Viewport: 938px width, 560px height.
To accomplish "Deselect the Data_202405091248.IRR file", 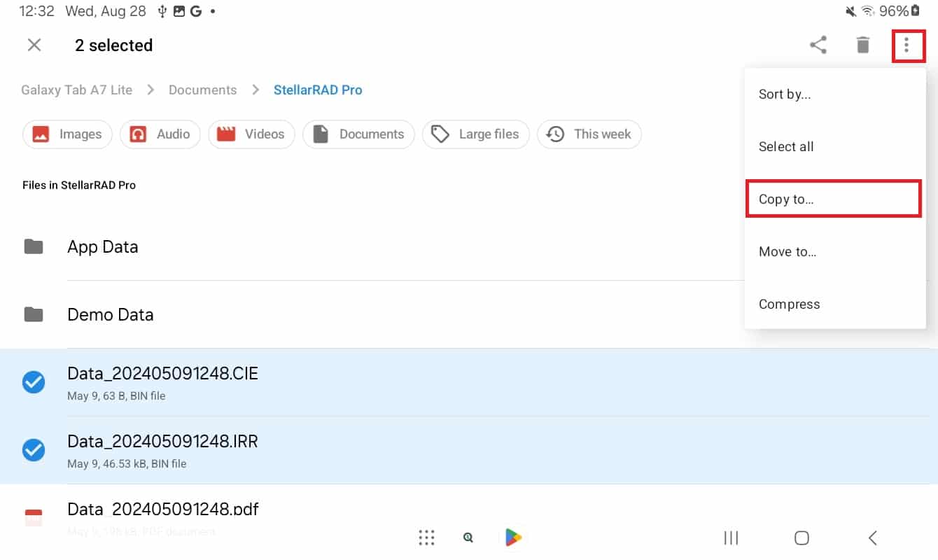I will [x=34, y=450].
